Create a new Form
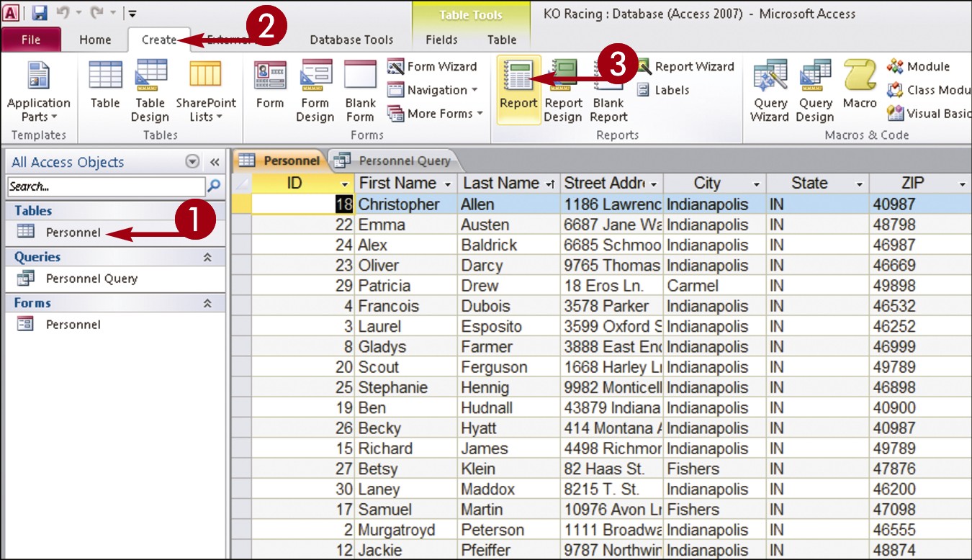972x560 pixels. 270,85
